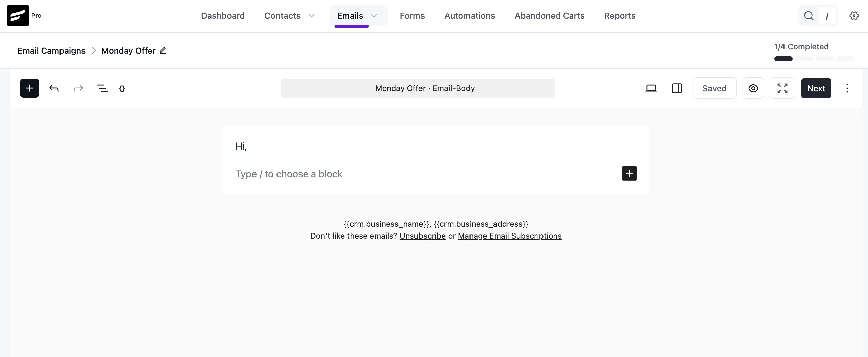Click the Monday Offer breadcrumb title

[128, 51]
